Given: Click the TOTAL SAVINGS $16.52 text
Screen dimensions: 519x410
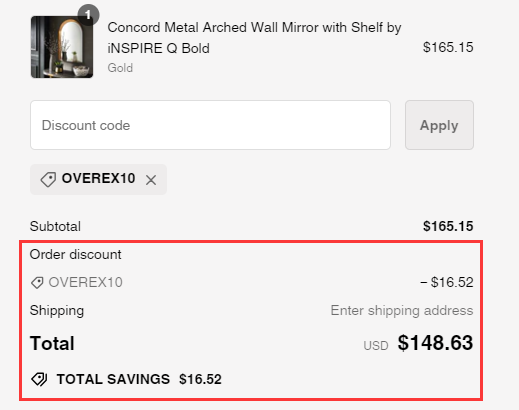Looking at the screenshot, I should (139, 379).
